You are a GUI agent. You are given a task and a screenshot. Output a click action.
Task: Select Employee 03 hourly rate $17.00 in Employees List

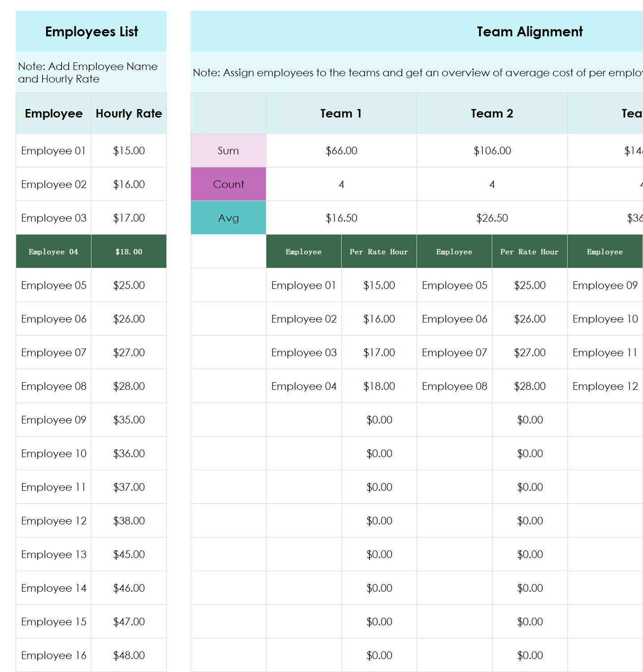[x=129, y=218]
